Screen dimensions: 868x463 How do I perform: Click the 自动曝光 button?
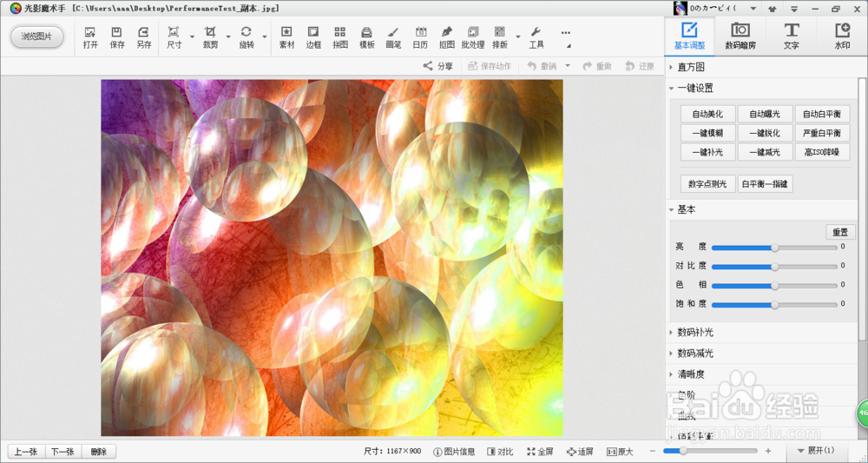pyautogui.click(x=765, y=114)
